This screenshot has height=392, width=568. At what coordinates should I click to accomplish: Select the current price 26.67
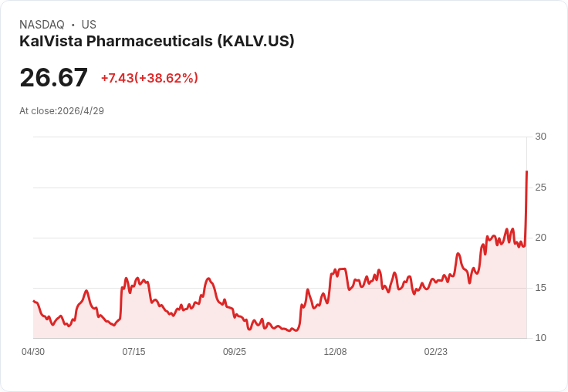click(53, 77)
